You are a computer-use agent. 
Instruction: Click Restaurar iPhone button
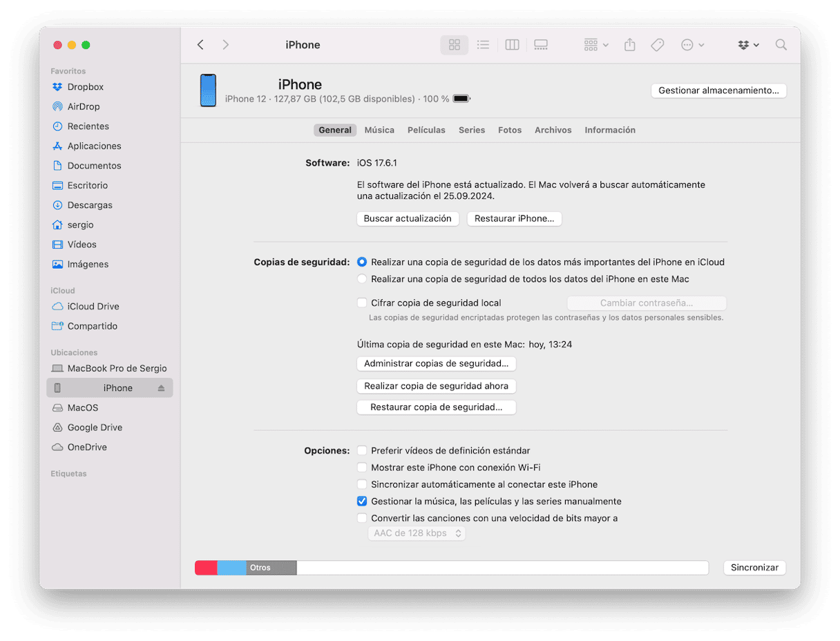pos(515,218)
